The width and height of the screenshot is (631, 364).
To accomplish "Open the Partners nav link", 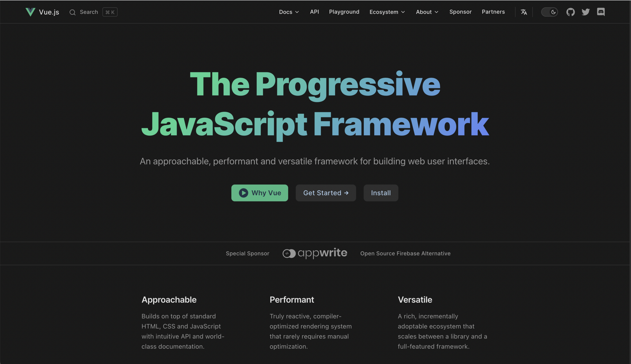I will (493, 12).
